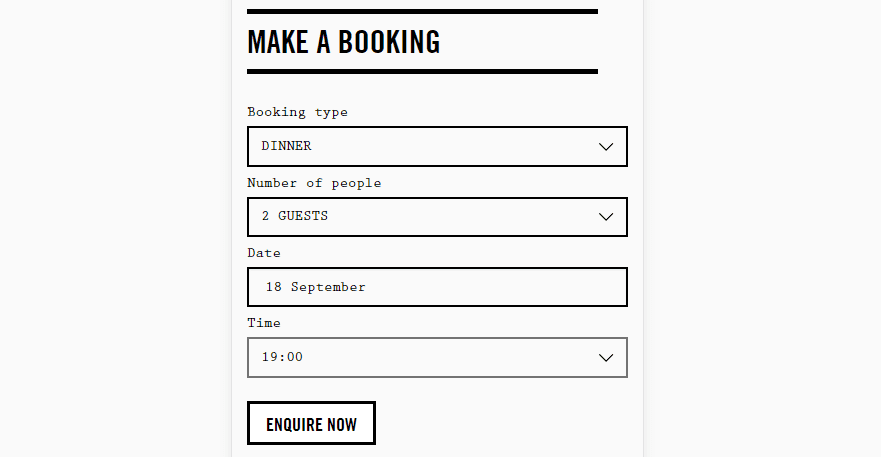Click the "Time" field label

(264, 323)
